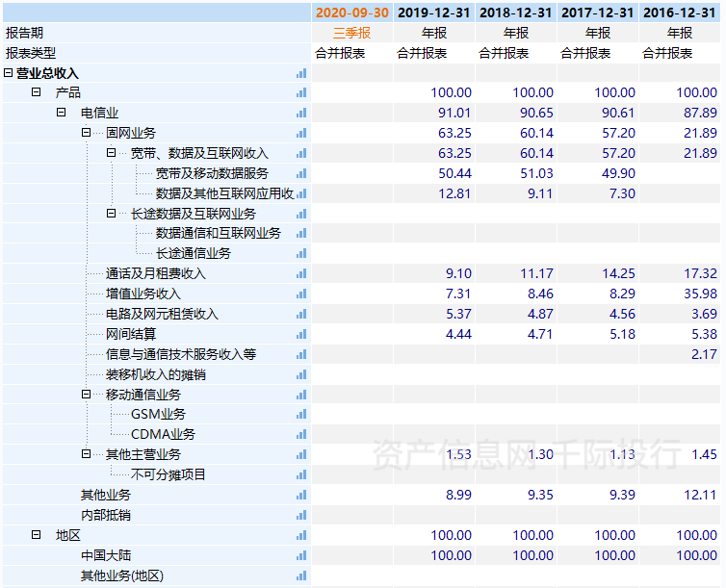
Task: Click chart icon for 其他业务 row
Action: coord(301,495)
